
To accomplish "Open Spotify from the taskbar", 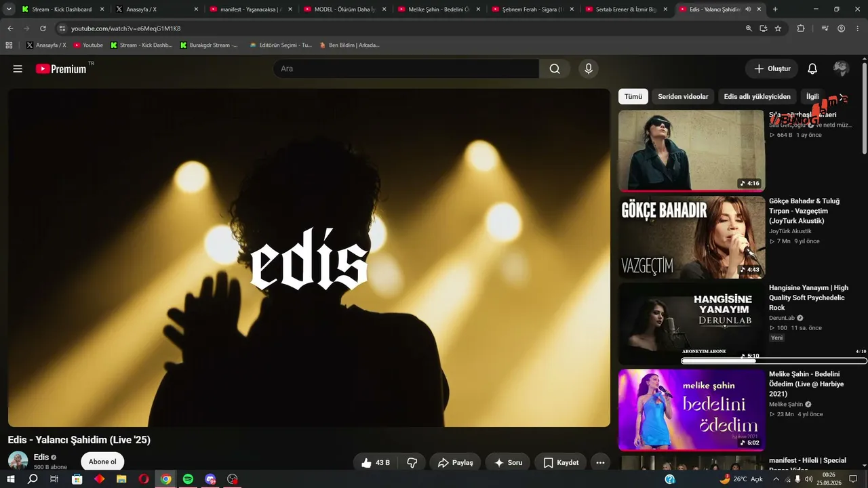I will (188, 479).
